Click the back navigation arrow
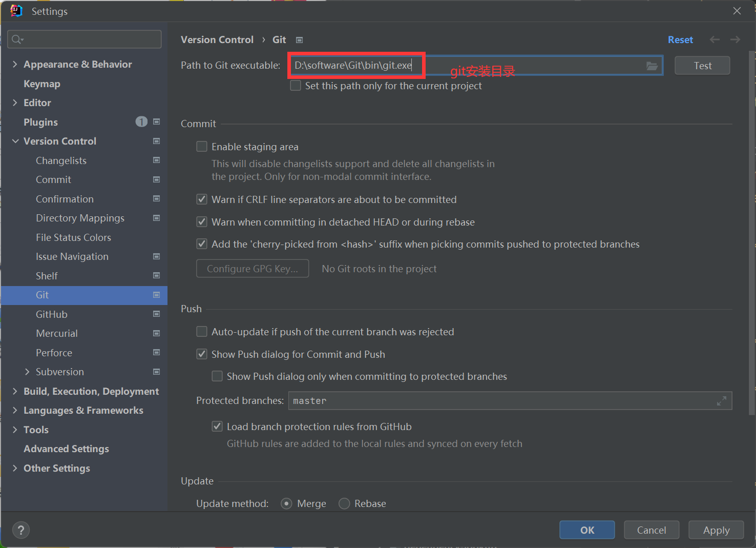 715,39
